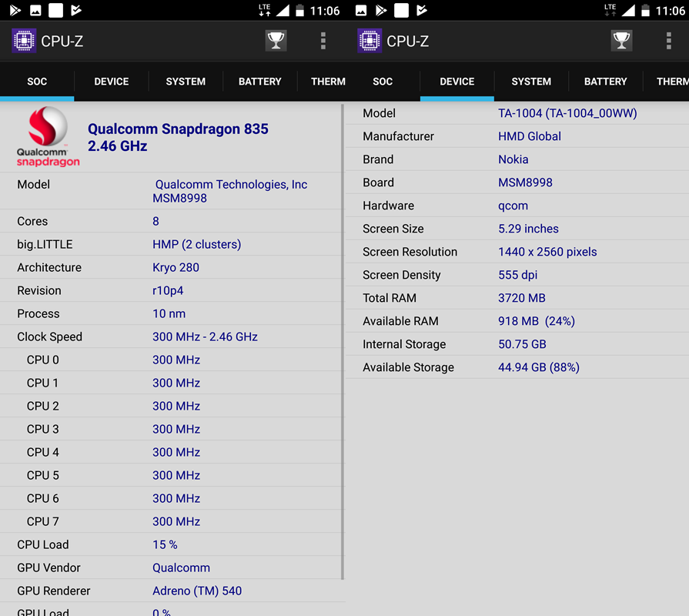Tap the GPU Vendor Qualcomm value
Viewport: 689px width, 616px height.
181,567
